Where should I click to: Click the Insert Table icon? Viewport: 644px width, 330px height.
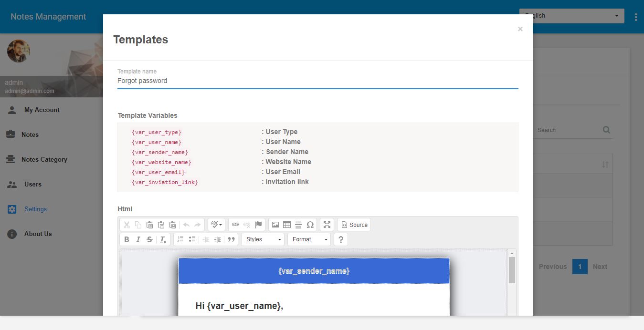(287, 225)
